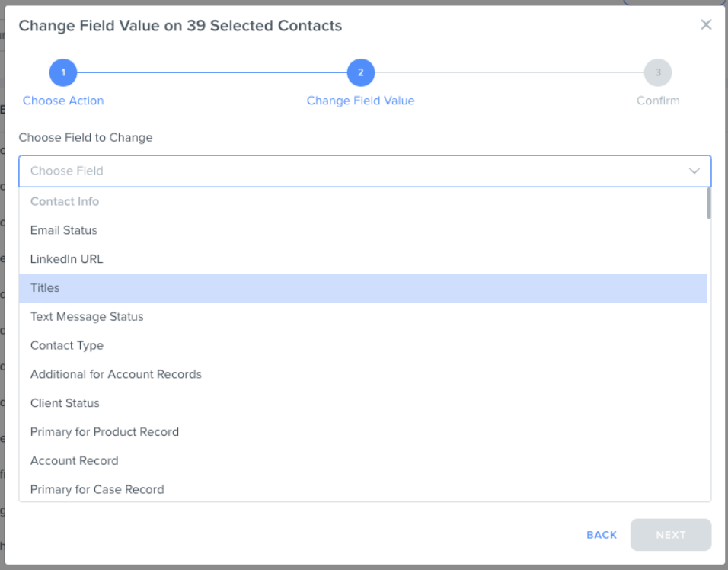The height and width of the screenshot is (570, 728).
Task: Click the dropdown list scrollbar thumb
Action: tap(708, 203)
